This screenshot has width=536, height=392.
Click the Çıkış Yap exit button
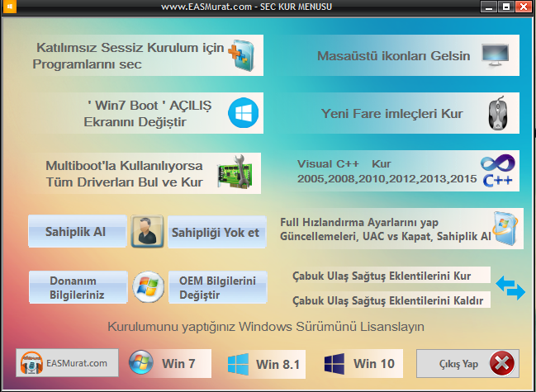tap(467, 363)
